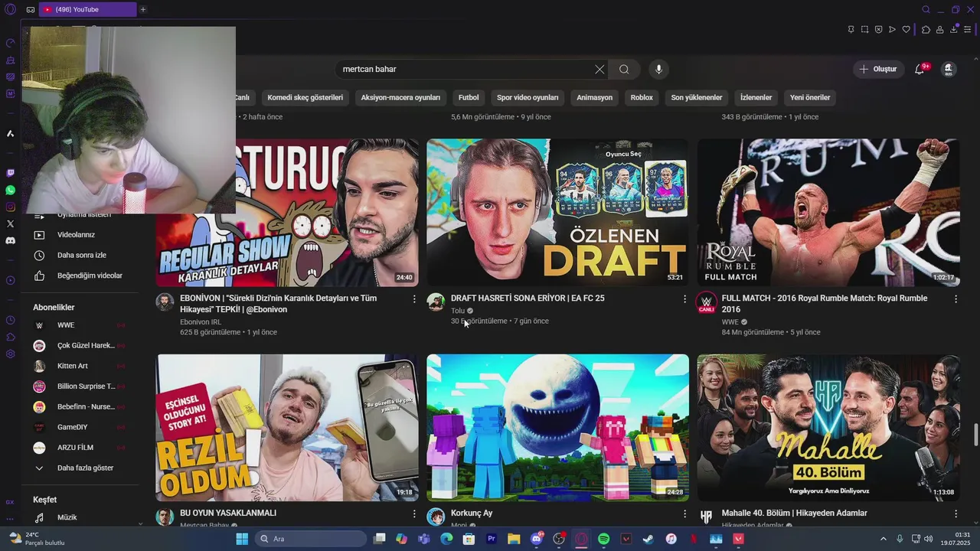Image resolution: width=980 pixels, height=551 pixels.
Task: Open options menu for DRAFT HASRETİ video
Action: (x=684, y=298)
